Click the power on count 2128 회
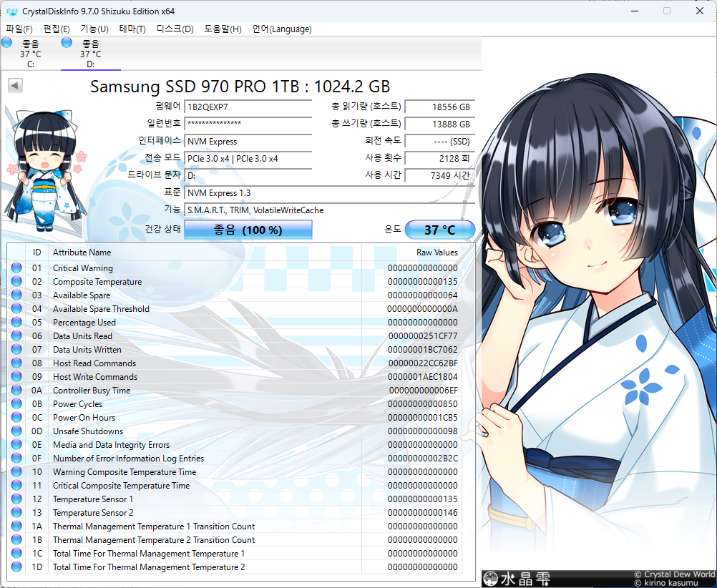The height and width of the screenshot is (588, 717). 440,158
